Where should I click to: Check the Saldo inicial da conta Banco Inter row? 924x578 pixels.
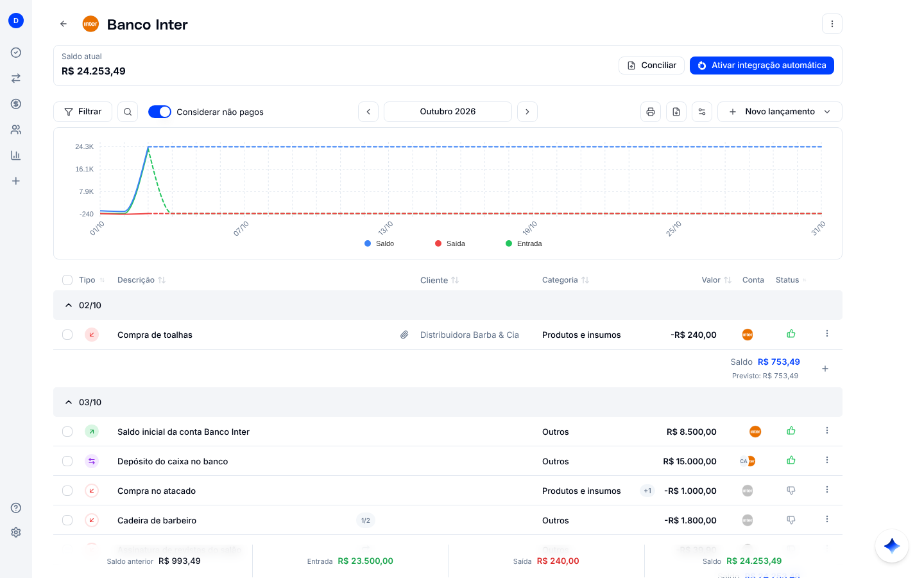pyautogui.click(x=67, y=432)
